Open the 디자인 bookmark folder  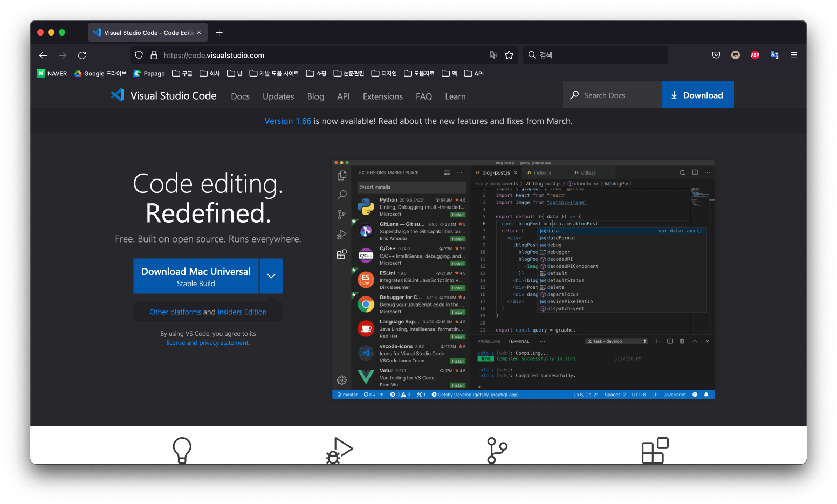pos(384,73)
